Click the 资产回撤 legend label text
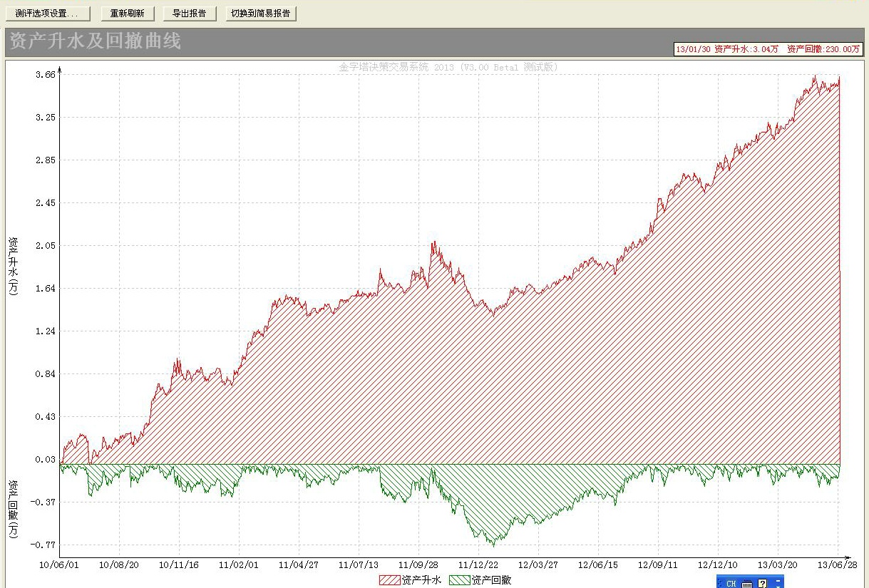The width and height of the screenshot is (869, 588). pyautogui.click(x=491, y=580)
